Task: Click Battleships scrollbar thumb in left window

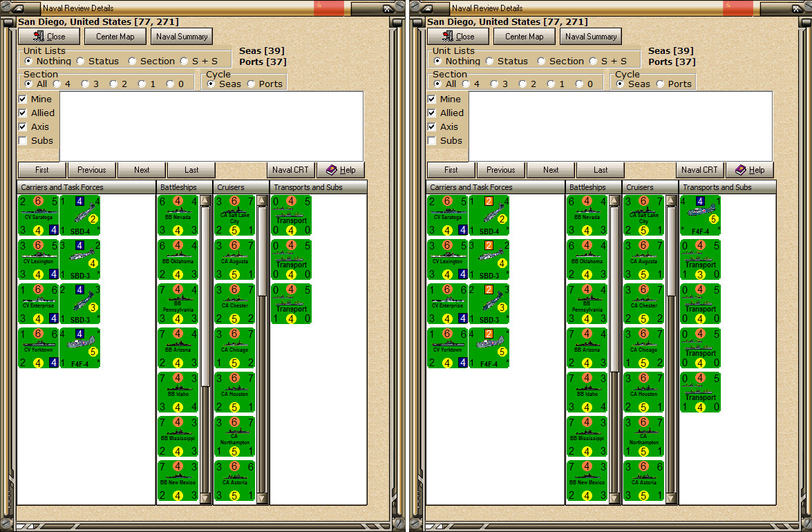Action: (205, 296)
